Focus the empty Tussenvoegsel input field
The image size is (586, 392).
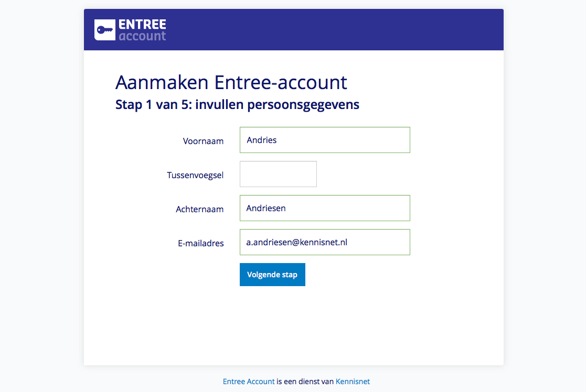tap(278, 174)
